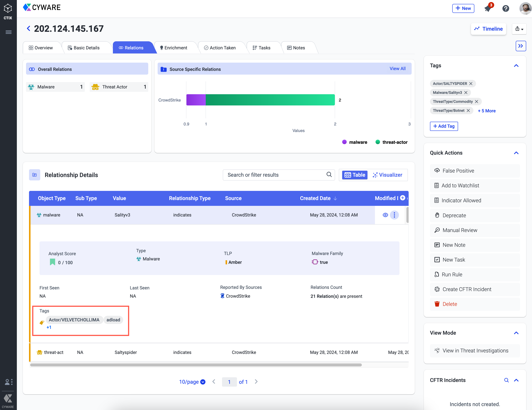
Task: Click the add column plus icon in table header
Action: coord(402,198)
